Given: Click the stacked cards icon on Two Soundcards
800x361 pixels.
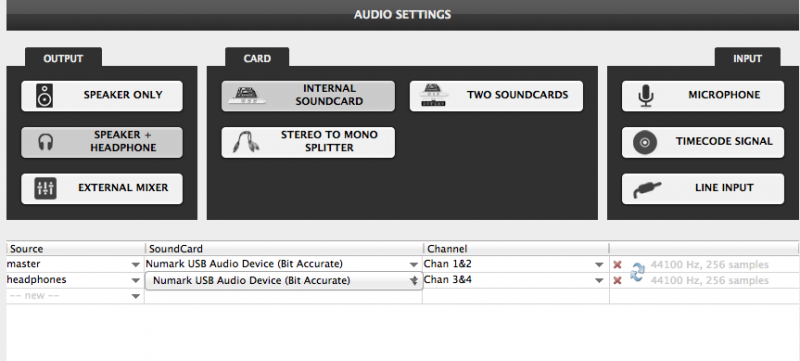Looking at the screenshot, I should (x=432, y=95).
